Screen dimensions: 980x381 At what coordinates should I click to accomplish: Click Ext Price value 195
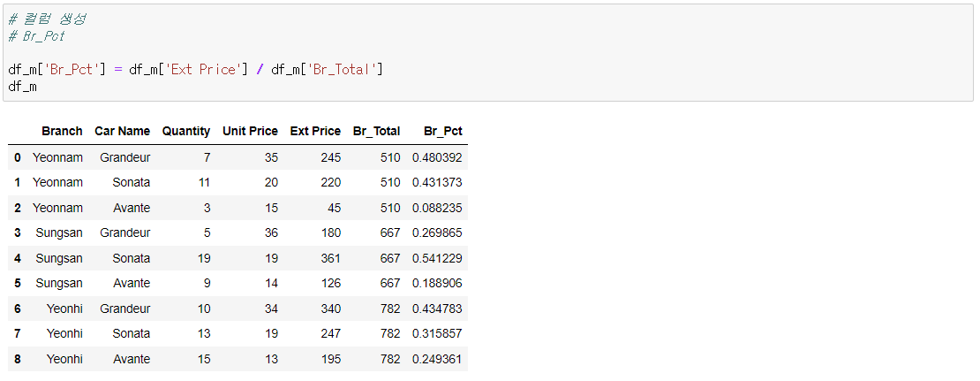(x=331, y=359)
